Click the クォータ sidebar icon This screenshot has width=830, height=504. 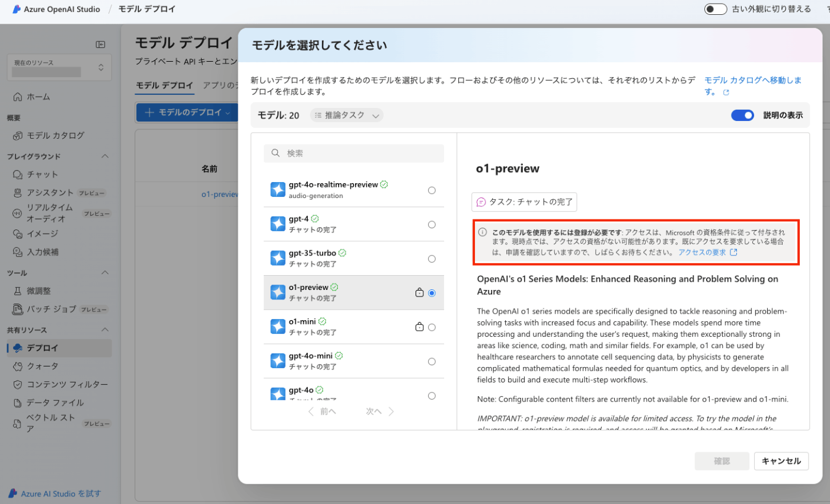tap(17, 366)
